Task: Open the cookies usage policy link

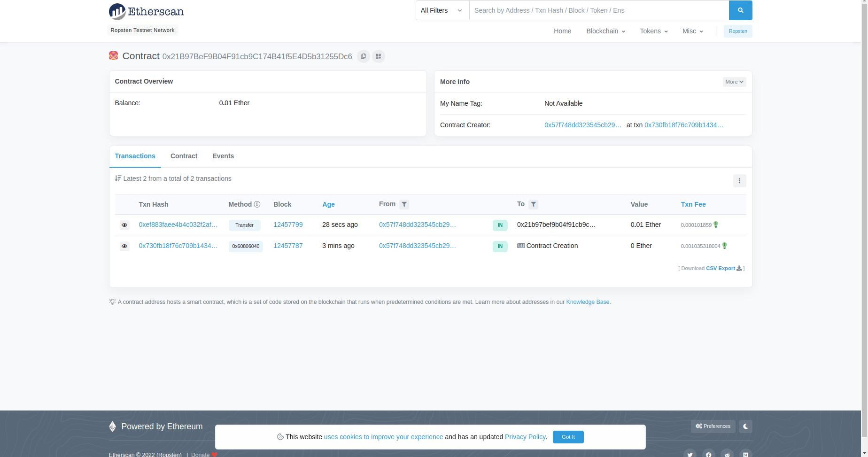Action: [383, 437]
